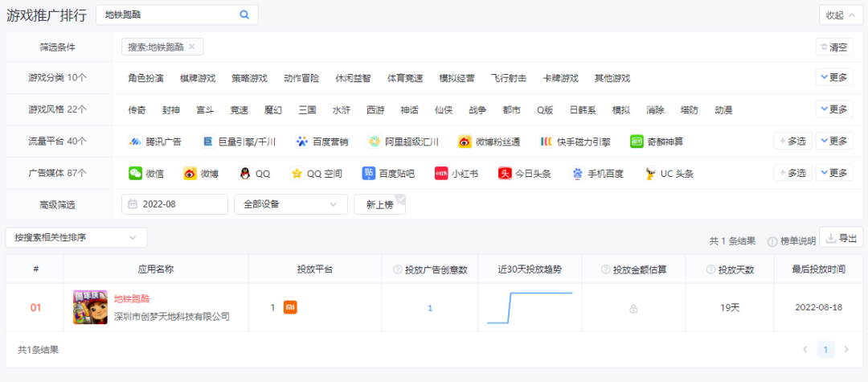Screen dimensions: 868x382
Task: Choose the QQ 空间 media icon
Action: click(x=296, y=174)
